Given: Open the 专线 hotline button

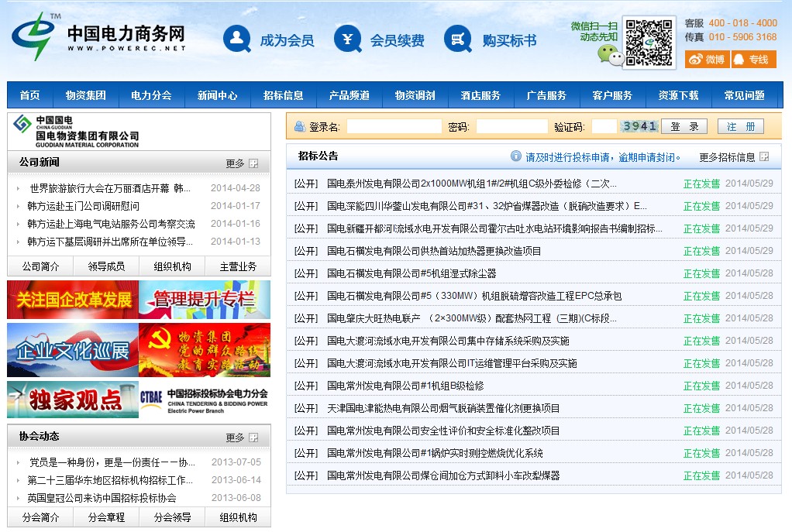Looking at the screenshot, I should [753, 59].
